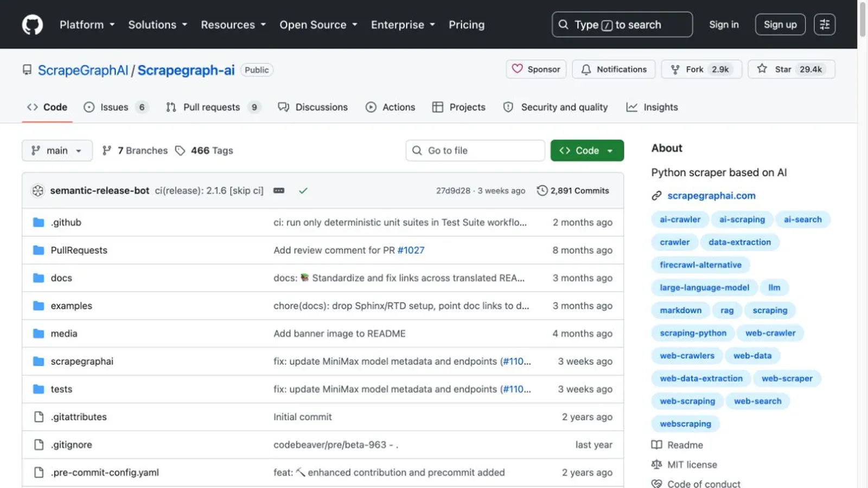This screenshot has height=488, width=868.
Task: Click the firecrawl-alternative topic tag
Action: point(700,265)
